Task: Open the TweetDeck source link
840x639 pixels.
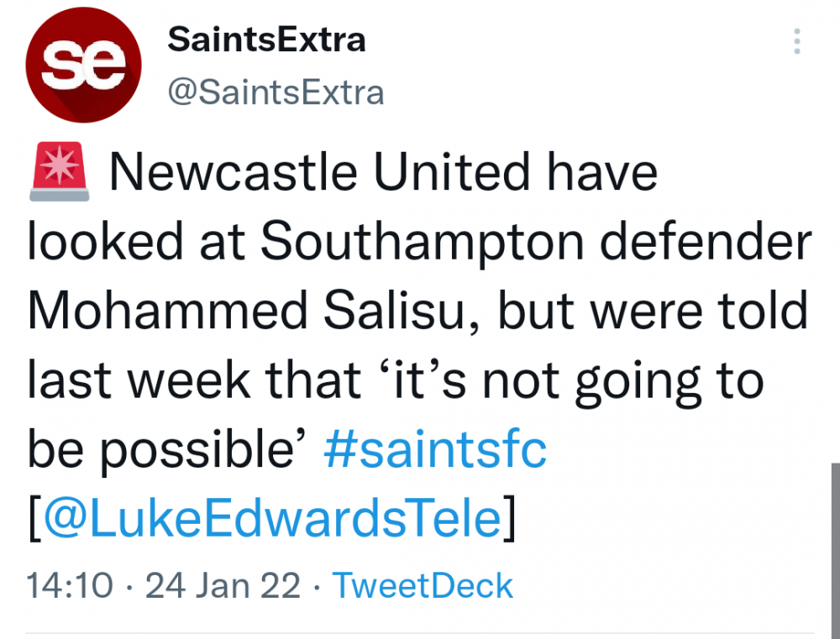Action: coord(423,585)
